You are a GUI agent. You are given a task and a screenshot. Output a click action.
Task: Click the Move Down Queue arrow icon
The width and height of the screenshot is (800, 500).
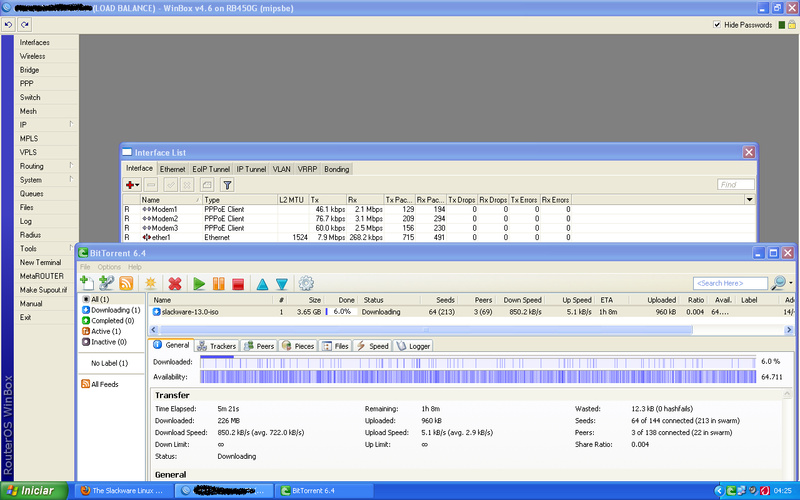(x=282, y=284)
